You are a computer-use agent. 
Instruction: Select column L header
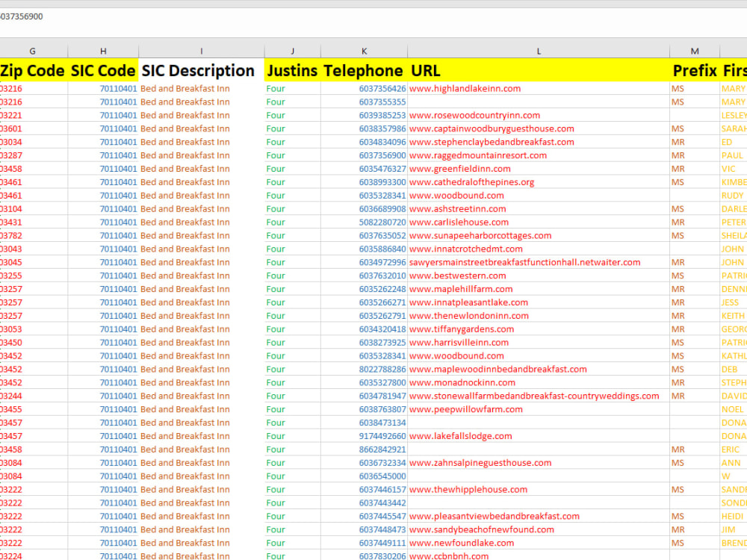point(539,51)
